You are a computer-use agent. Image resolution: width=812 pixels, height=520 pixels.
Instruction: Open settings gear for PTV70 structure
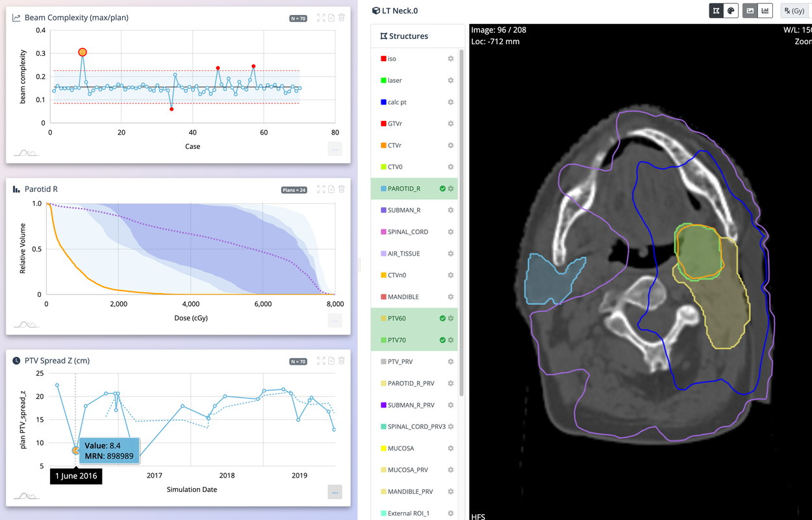pyautogui.click(x=451, y=340)
